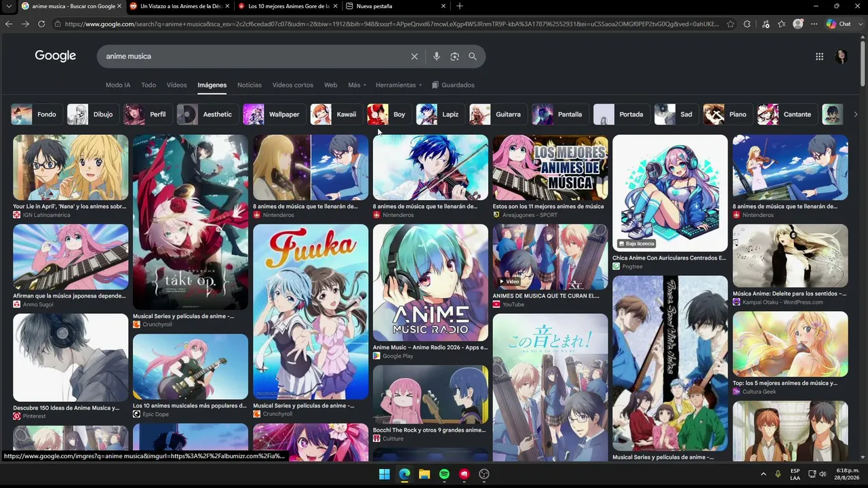Switch to the 'Videos cortos' results tab
Viewport: 868px width, 488px height.
pyautogui.click(x=293, y=85)
